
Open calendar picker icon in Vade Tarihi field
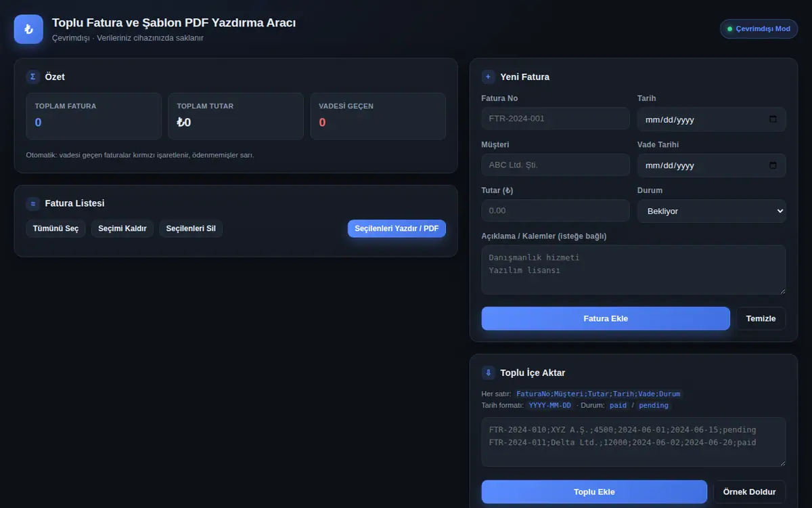tap(773, 165)
